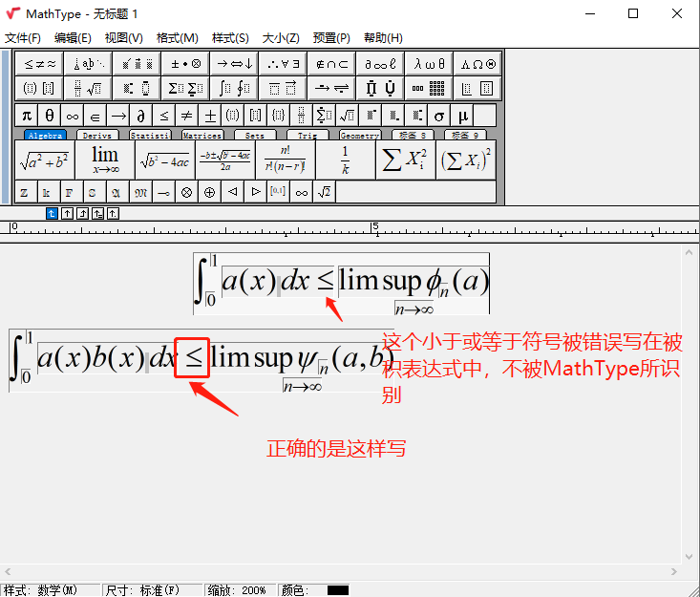
Task: Insert less-than-or-equal symbol from small bar
Action: [164, 117]
